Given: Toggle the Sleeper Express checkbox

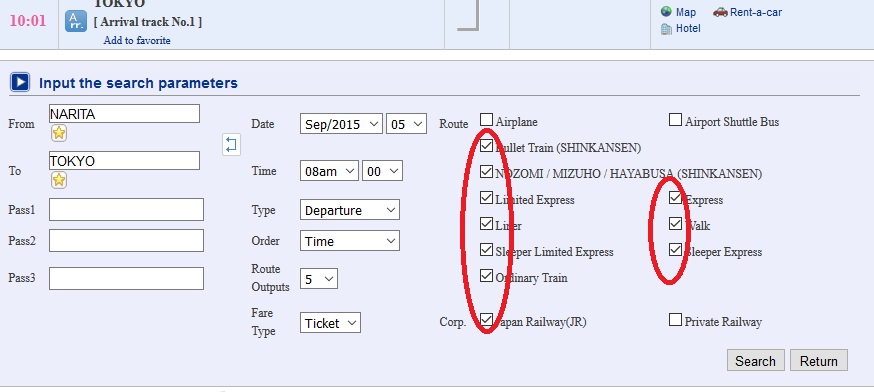Looking at the screenshot, I should point(676,250).
